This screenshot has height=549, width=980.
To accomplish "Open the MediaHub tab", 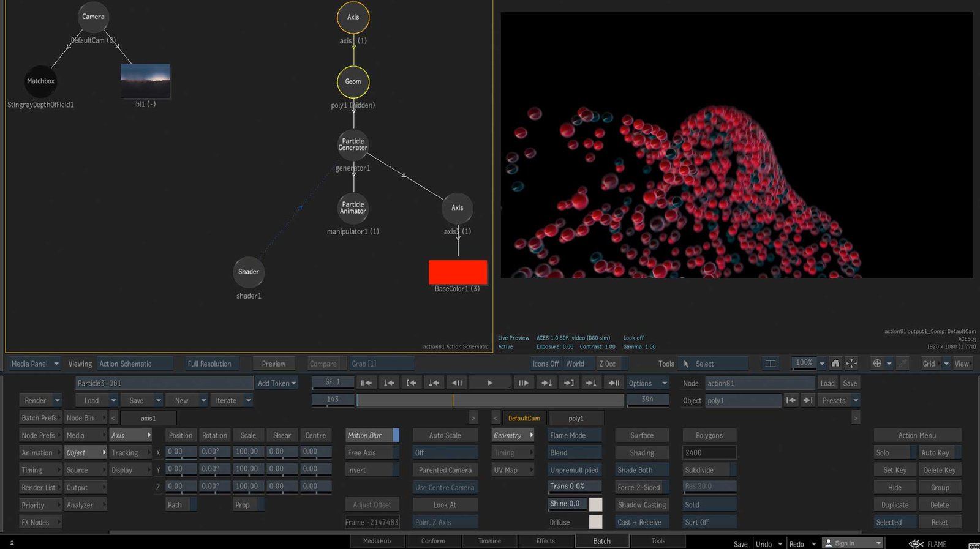I will 377,541.
